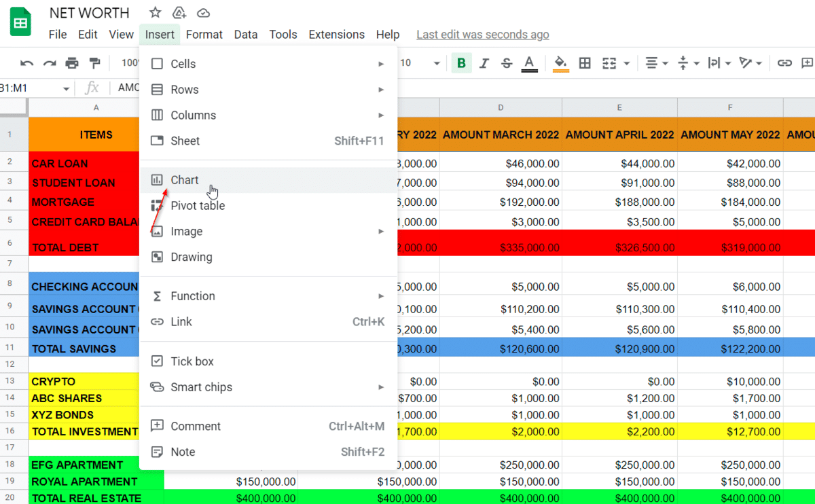This screenshot has width=815, height=504.
Task: Insert a Tick box from menu
Action: (x=192, y=361)
